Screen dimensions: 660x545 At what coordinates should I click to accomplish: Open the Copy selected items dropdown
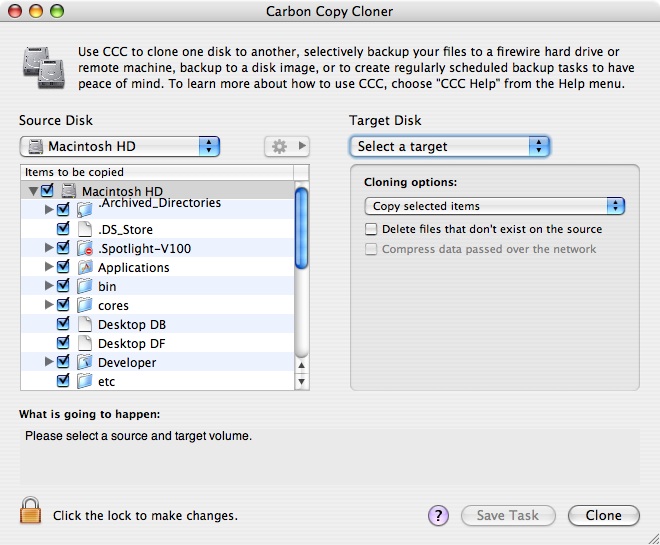click(x=494, y=206)
